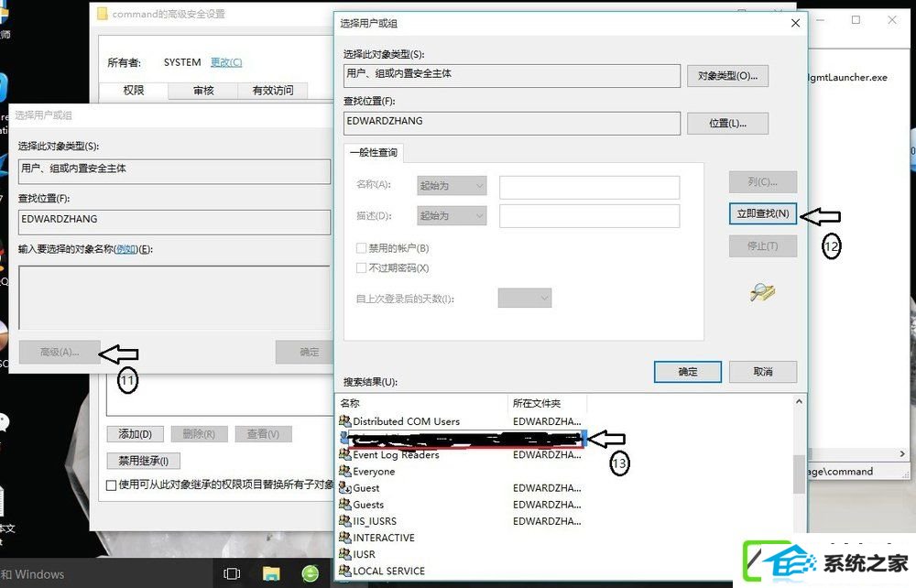Click the command folder icon in title bar

(x=103, y=14)
